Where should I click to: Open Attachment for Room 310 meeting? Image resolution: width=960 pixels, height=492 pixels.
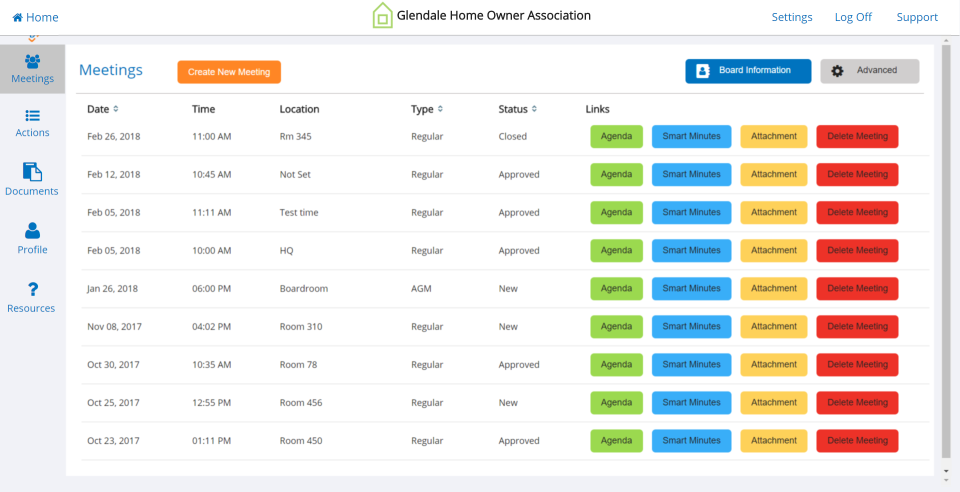point(774,326)
